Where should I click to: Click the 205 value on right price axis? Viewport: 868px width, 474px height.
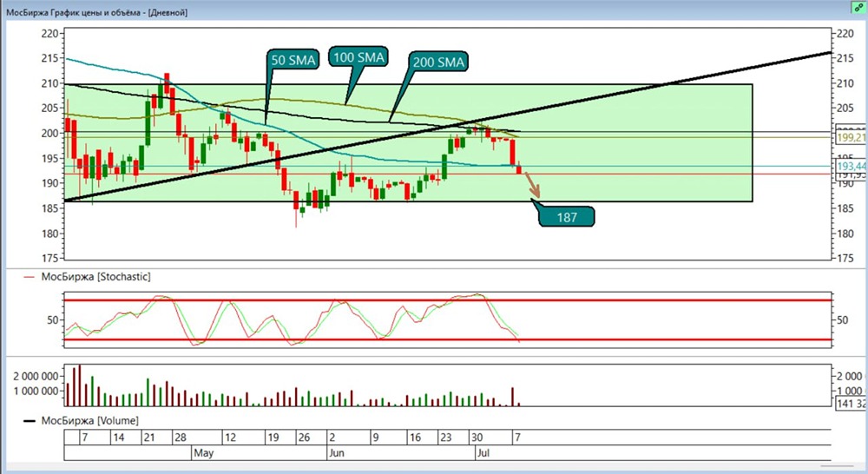coord(845,108)
